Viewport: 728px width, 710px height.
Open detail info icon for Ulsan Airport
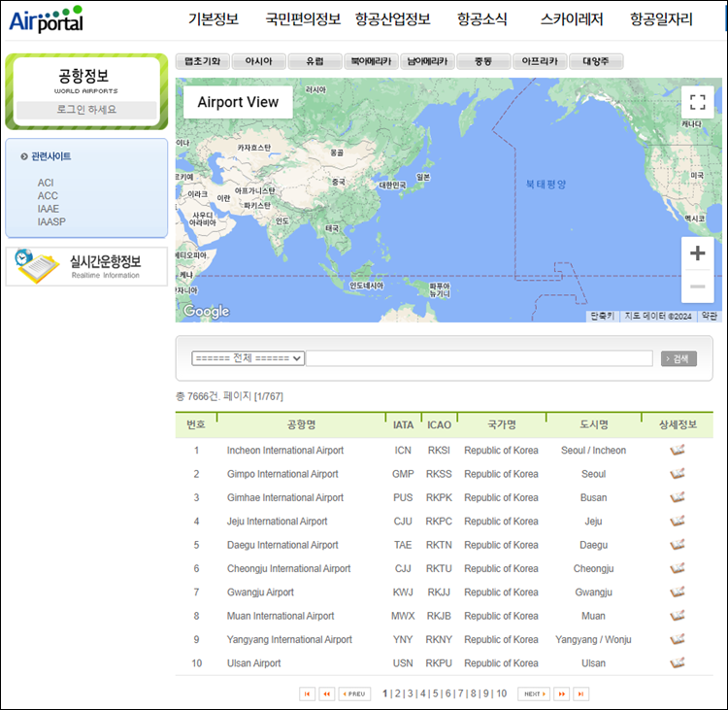pos(678,663)
